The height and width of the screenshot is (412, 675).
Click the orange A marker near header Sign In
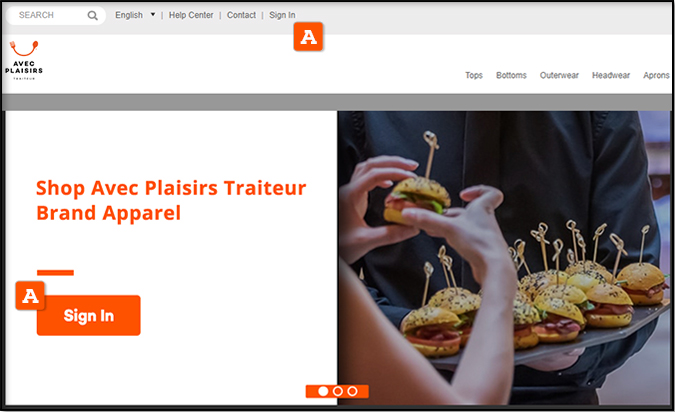tap(308, 37)
